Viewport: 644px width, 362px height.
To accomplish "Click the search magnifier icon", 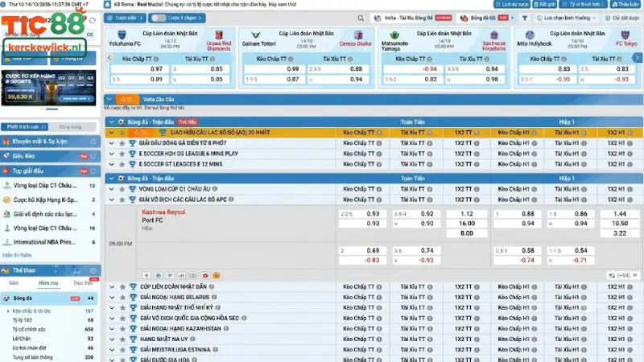I will coord(361,18).
